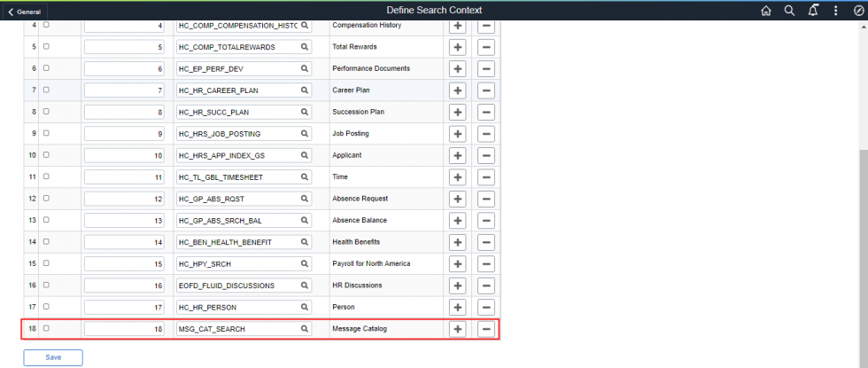Look up search category HC_GP_ABS_RQST

pyautogui.click(x=304, y=199)
